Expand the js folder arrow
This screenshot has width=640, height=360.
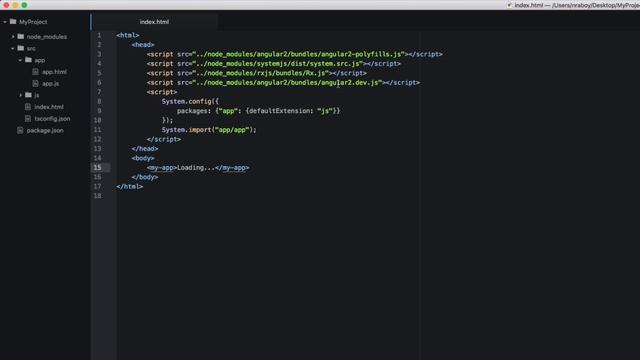[x=20, y=95]
